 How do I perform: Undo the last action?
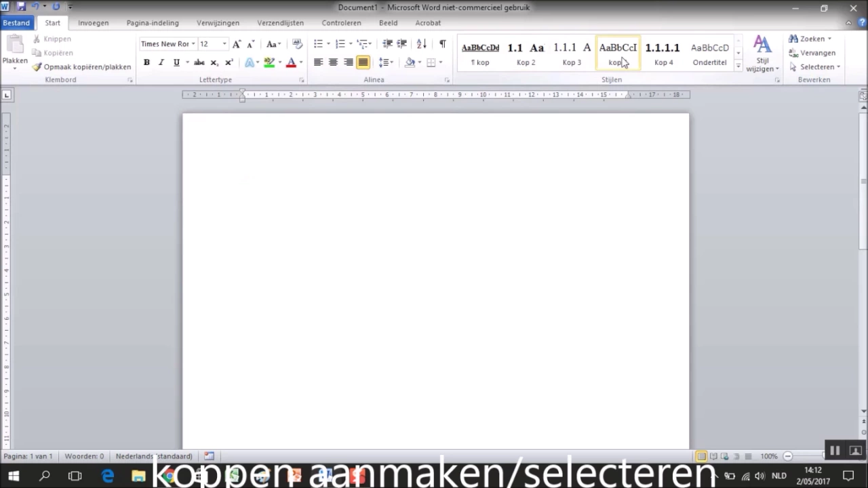tap(35, 7)
